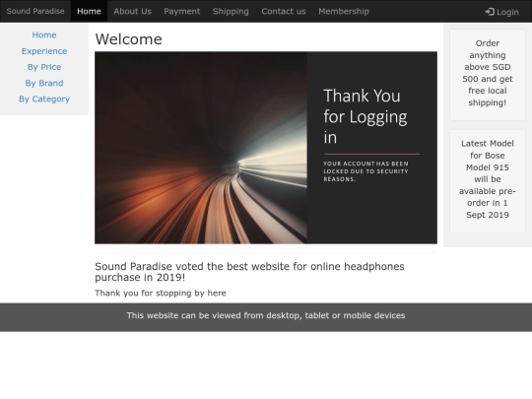
Task: Click the 'Thank You for Logging in' text
Action: tap(366, 116)
